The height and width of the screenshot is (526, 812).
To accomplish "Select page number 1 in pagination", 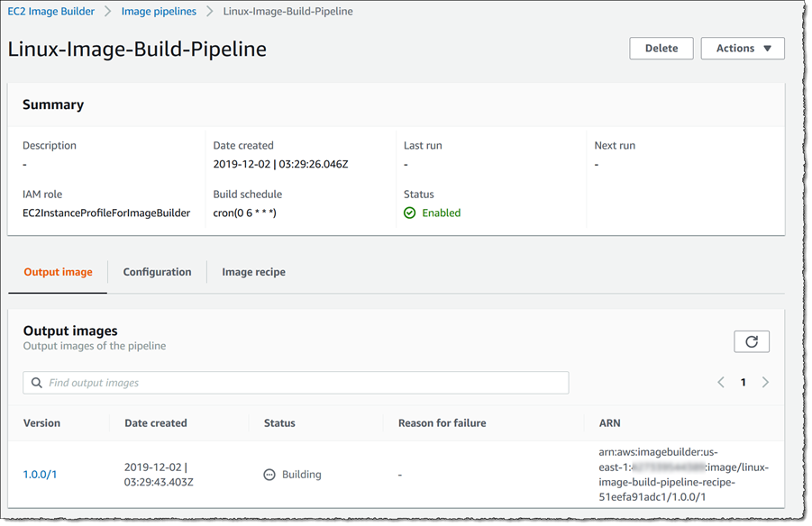I will pos(744,383).
